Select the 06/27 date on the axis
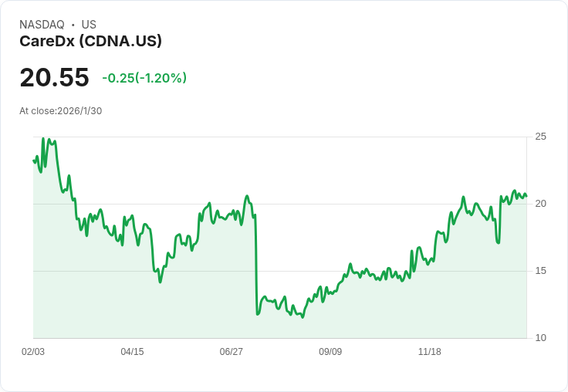 (231, 352)
